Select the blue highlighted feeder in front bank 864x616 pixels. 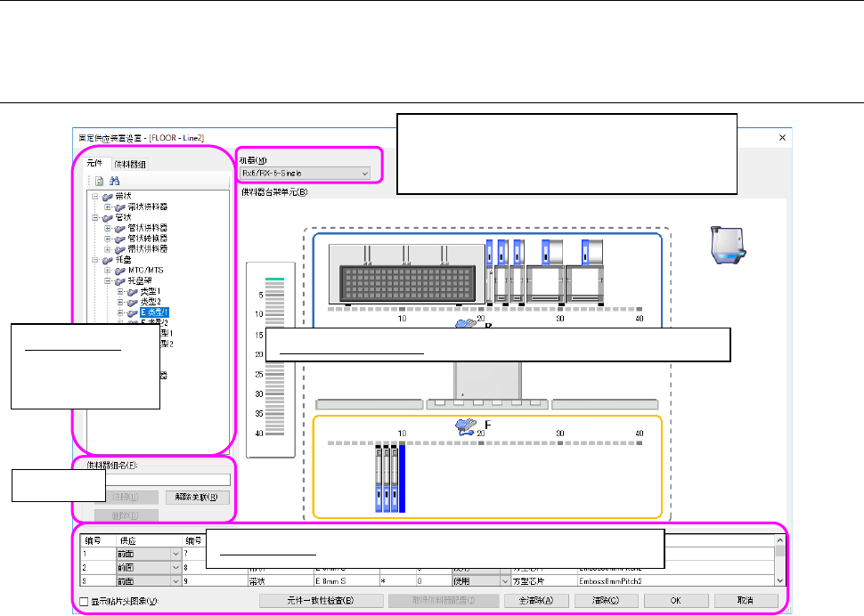click(x=403, y=479)
